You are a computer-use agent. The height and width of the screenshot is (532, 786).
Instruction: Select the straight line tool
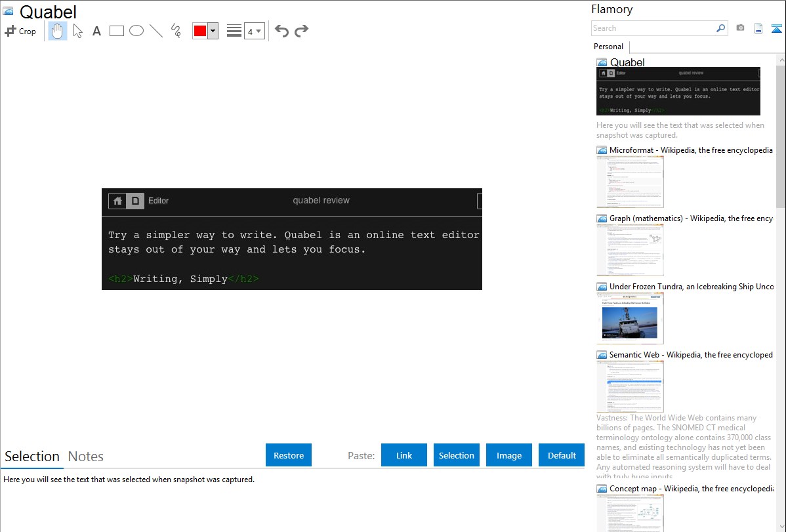pyautogui.click(x=156, y=31)
